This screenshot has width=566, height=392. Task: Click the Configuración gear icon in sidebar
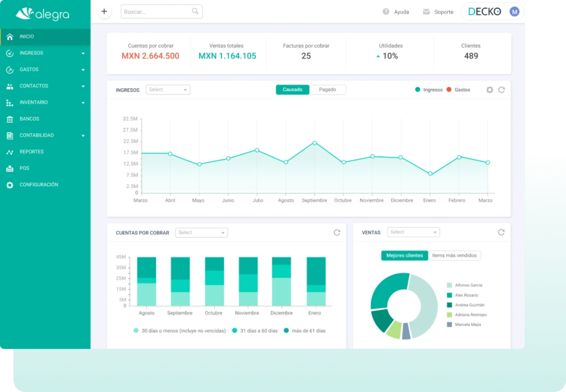[10, 185]
